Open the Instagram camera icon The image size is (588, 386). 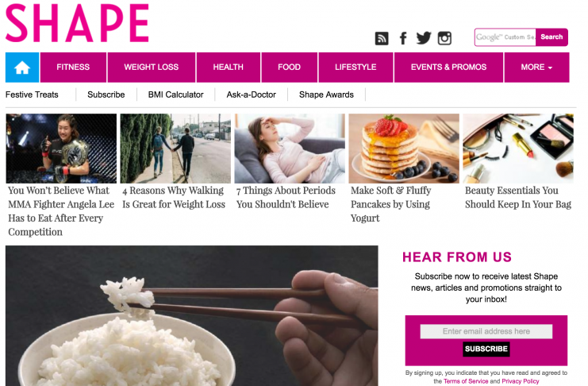click(444, 38)
